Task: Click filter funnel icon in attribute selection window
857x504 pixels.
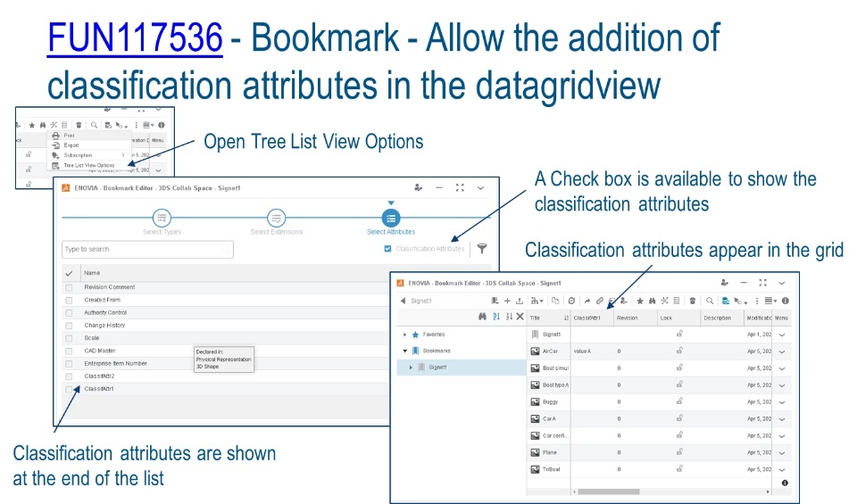Action: coord(482,249)
